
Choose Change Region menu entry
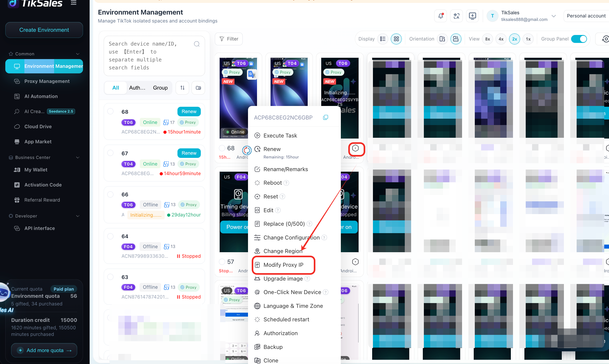pos(294,251)
